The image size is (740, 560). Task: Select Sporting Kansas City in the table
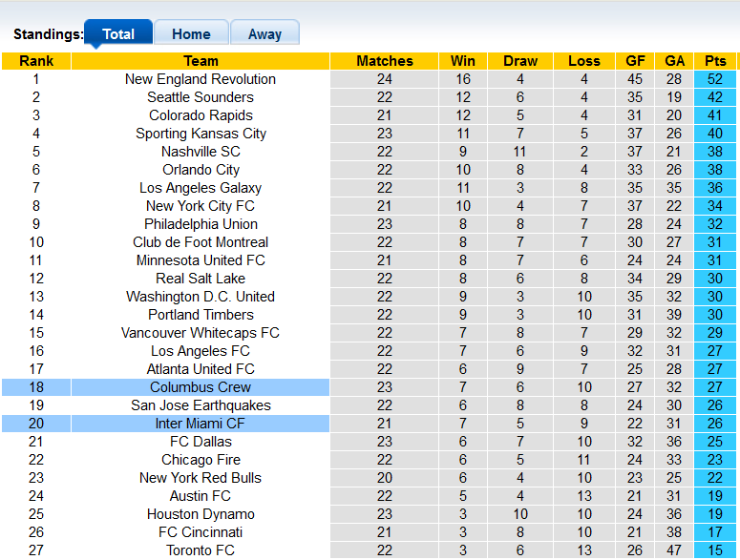[201, 134]
